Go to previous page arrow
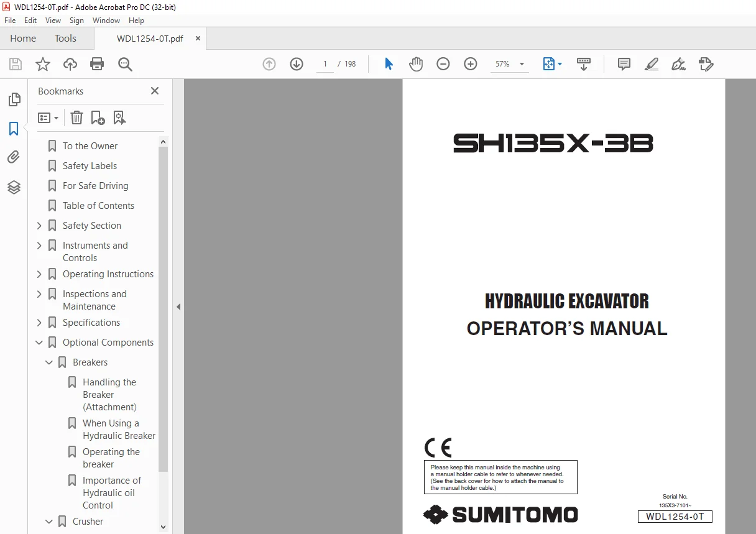 tap(269, 64)
